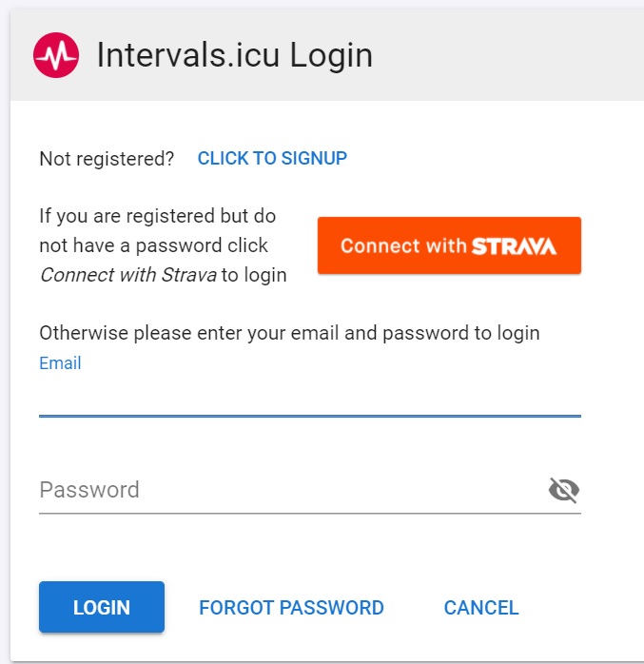This screenshot has height=664, width=644.
Task: Click the blue underline beneath Email
Action: click(x=309, y=416)
